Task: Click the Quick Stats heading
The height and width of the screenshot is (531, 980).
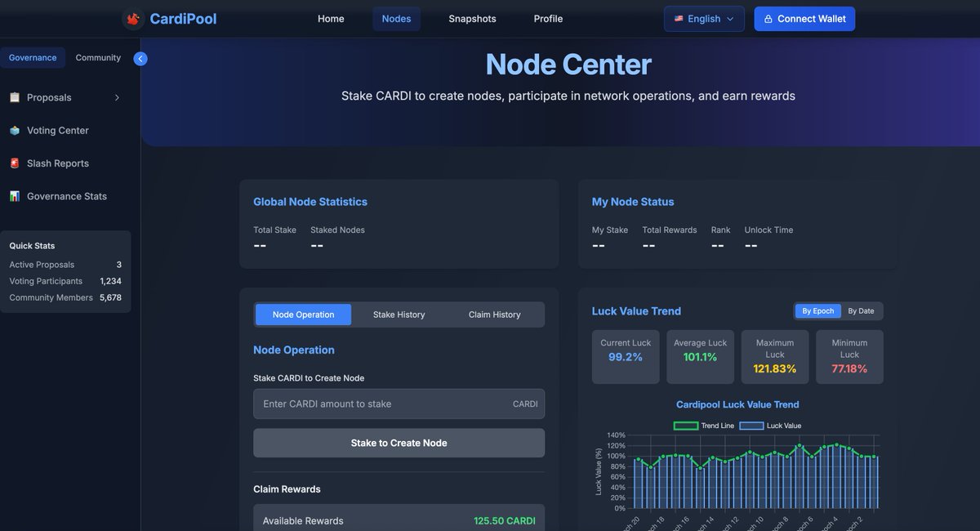Action: click(32, 246)
